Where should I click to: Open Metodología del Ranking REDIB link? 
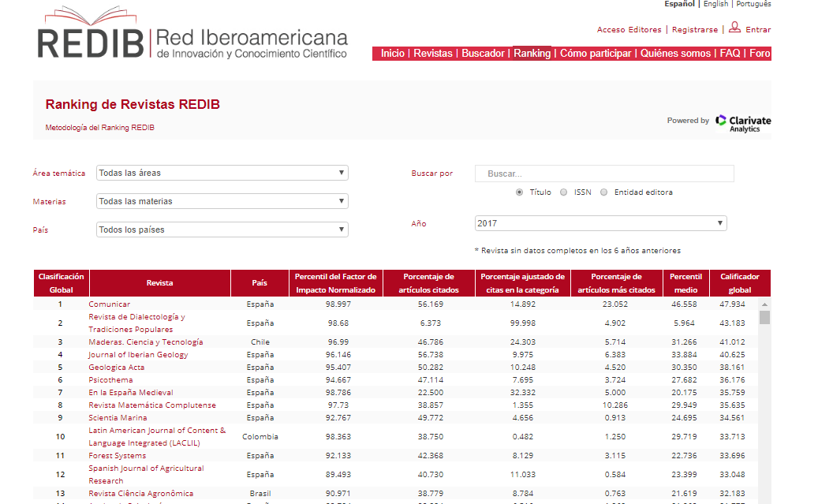(99, 128)
